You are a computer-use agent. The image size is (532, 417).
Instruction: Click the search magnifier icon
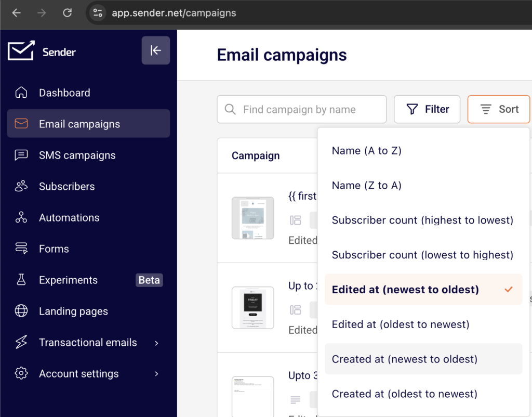pyautogui.click(x=230, y=109)
